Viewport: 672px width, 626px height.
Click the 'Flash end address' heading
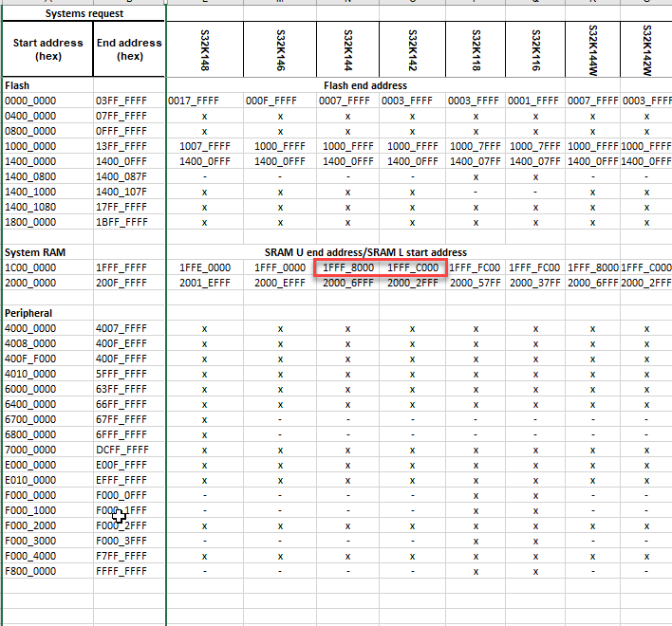click(x=365, y=85)
